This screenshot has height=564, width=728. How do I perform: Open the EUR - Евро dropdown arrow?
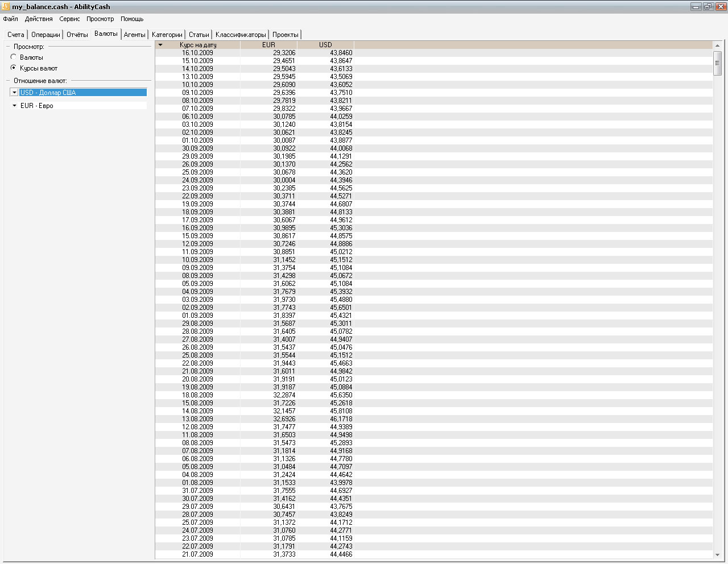tap(14, 106)
